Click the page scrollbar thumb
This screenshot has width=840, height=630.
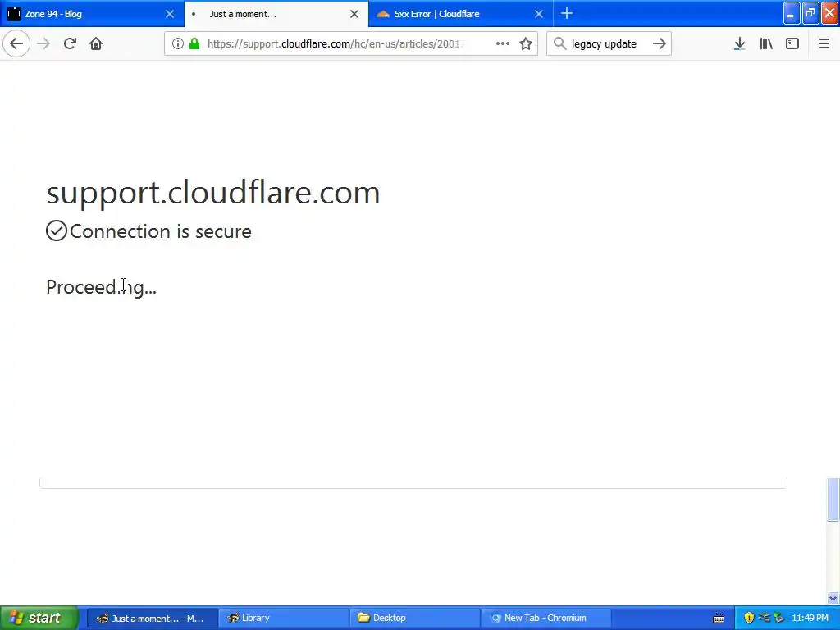[833, 499]
